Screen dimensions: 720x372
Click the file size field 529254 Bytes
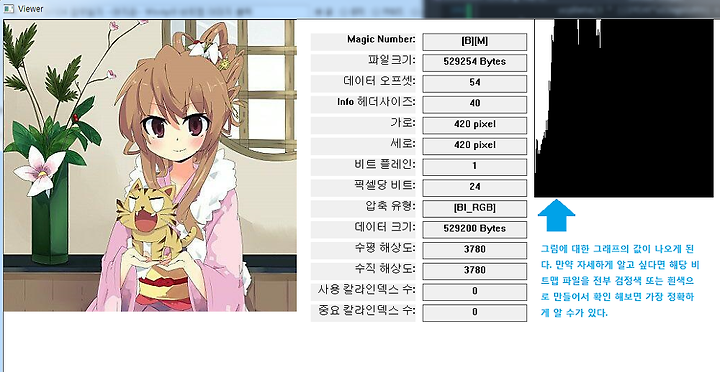point(474,62)
